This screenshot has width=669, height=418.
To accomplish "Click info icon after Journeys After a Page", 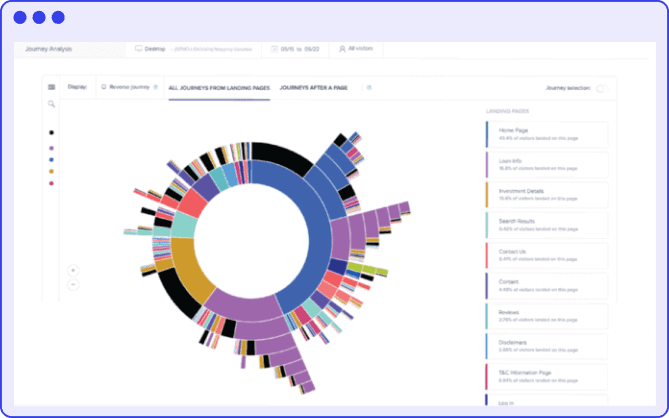I will [x=369, y=88].
